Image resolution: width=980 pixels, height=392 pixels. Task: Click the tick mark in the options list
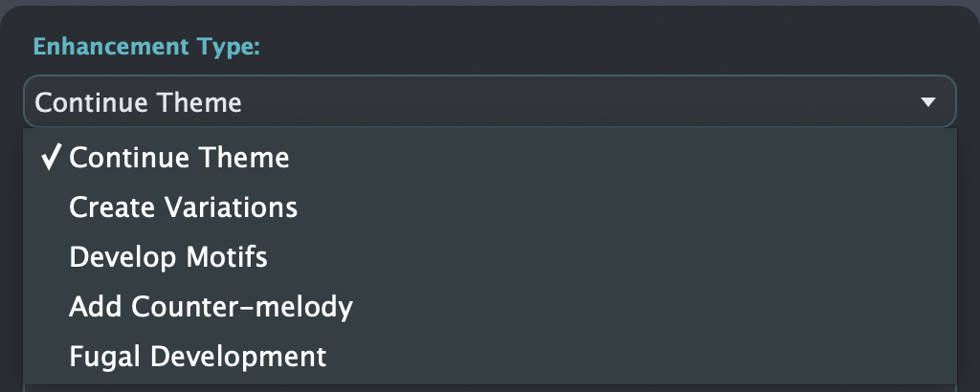[51, 158]
